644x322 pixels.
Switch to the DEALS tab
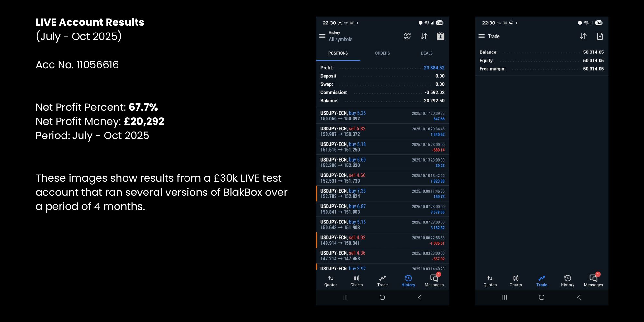click(427, 53)
